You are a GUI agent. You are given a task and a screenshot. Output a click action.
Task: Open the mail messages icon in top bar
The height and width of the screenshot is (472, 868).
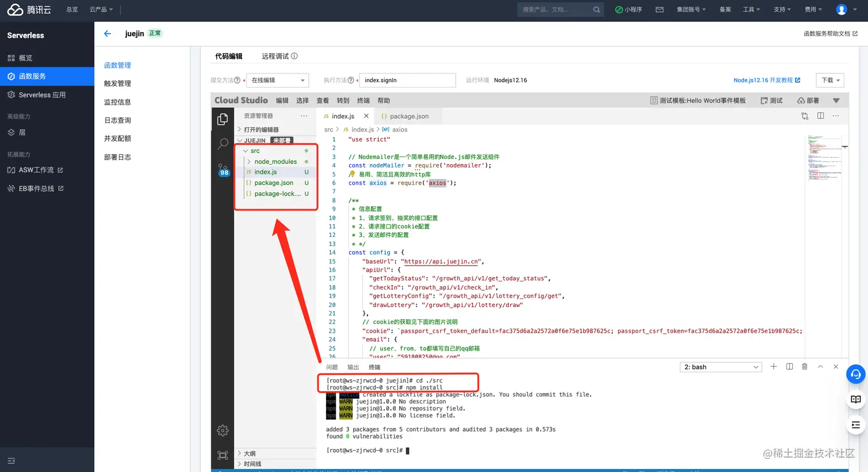point(660,10)
